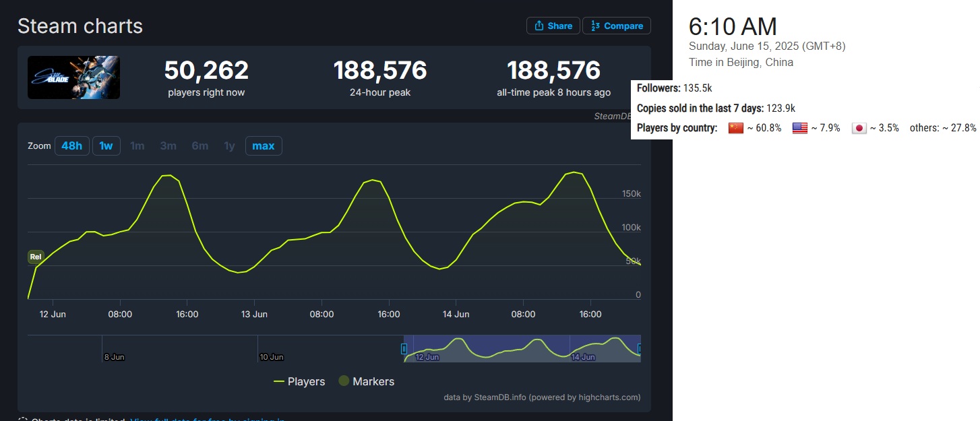Click the Zoom label
Screen dimensions: 980x421
pos(39,145)
